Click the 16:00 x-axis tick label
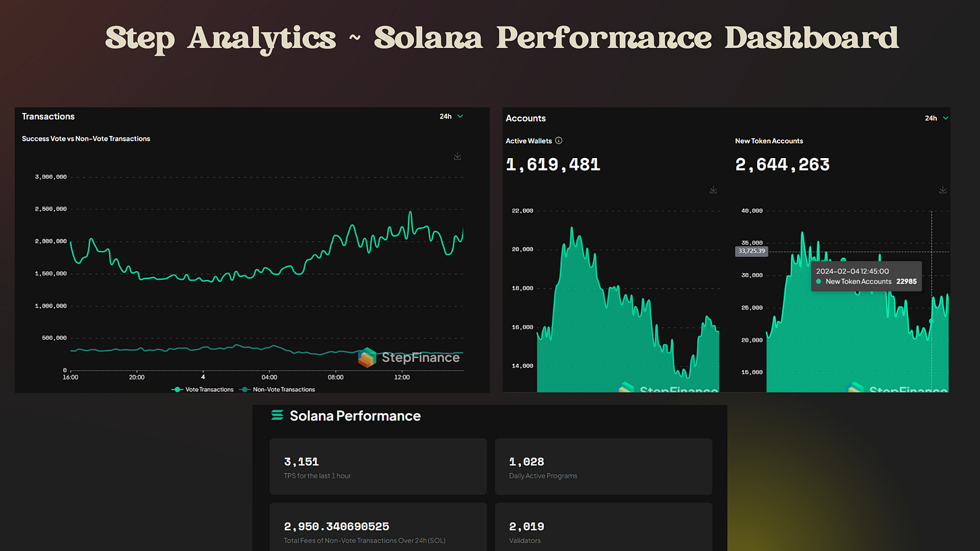Screen dimensions: 980x551 pos(70,377)
